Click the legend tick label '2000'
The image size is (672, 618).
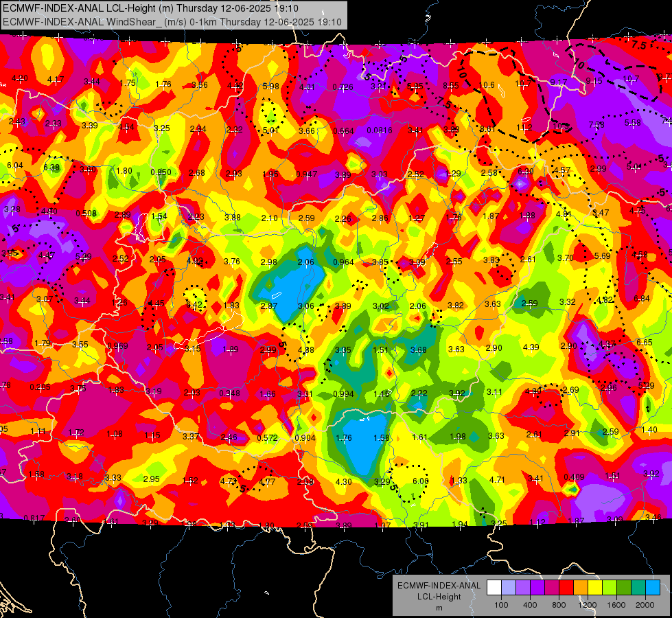tap(645, 605)
